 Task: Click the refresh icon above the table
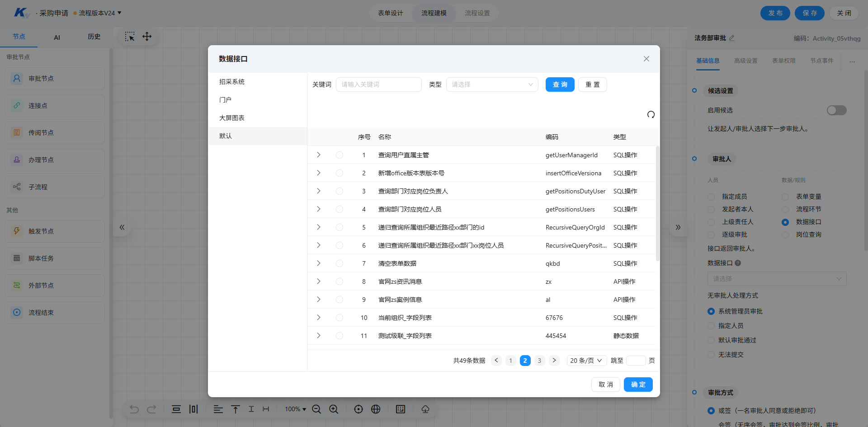(x=651, y=114)
